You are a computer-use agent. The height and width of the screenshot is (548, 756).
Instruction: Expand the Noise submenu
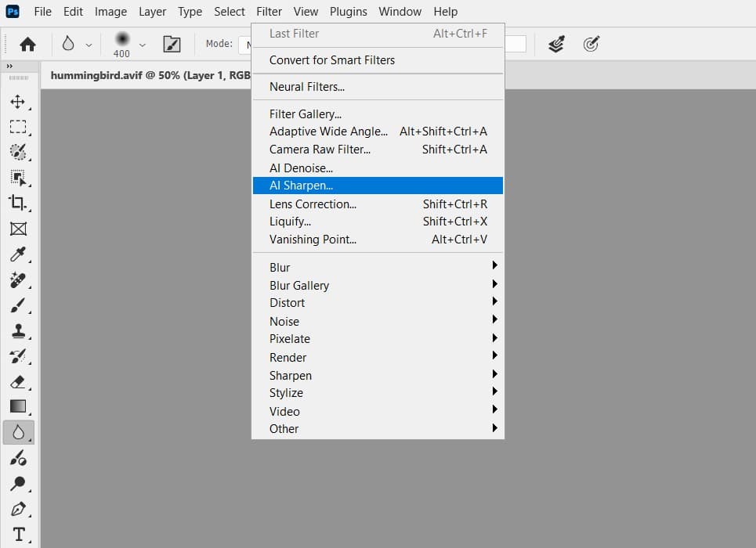(378, 321)
